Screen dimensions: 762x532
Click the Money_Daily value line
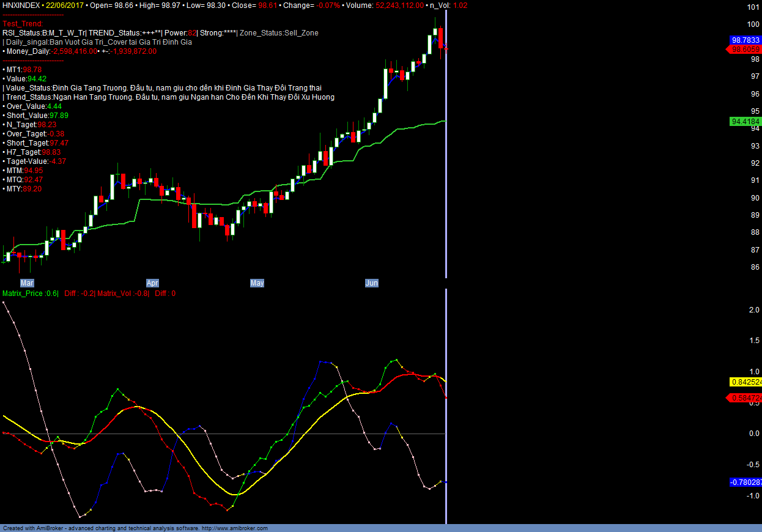(80, 51)
